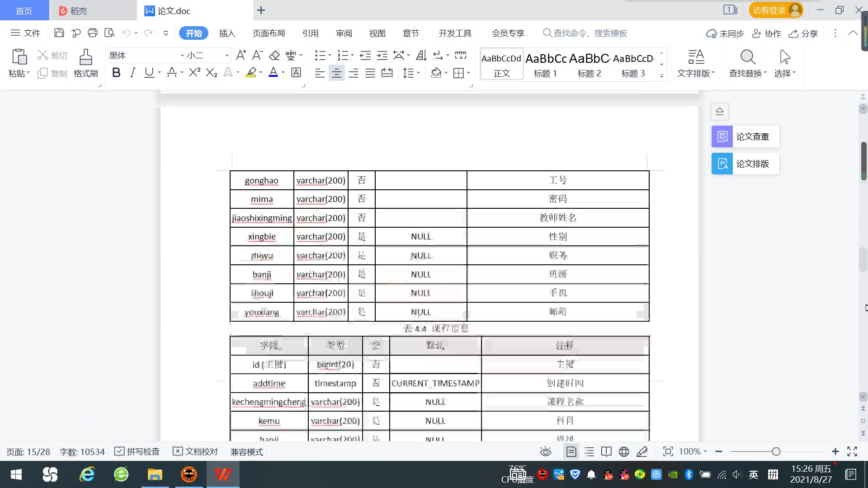868x488 pixels.
Task: Decrease font size with A- icon
Action: click(257, 55)
